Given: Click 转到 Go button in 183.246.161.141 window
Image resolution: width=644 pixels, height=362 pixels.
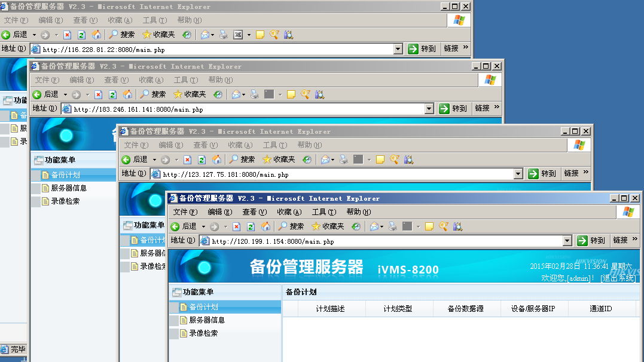Looking at the screenshot, I should coord(453,108).
